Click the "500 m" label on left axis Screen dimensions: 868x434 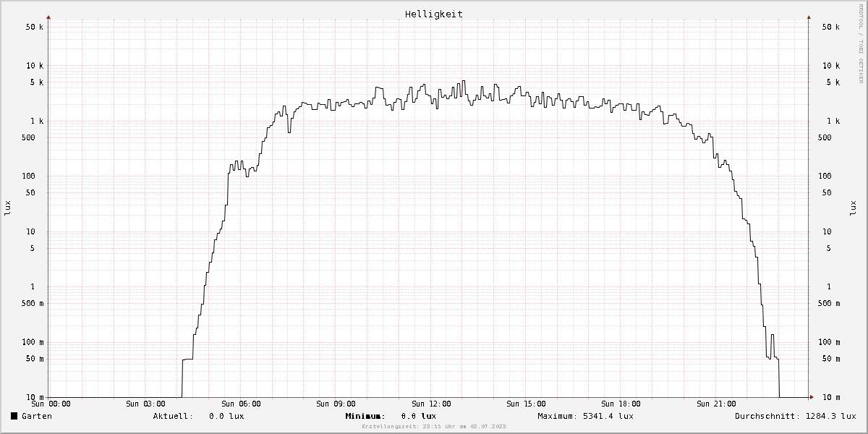[33, 304]
